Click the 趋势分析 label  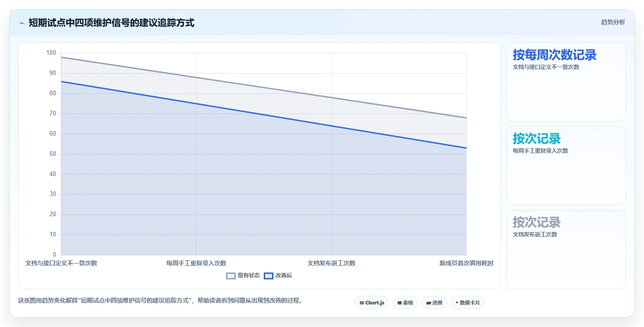613,22
